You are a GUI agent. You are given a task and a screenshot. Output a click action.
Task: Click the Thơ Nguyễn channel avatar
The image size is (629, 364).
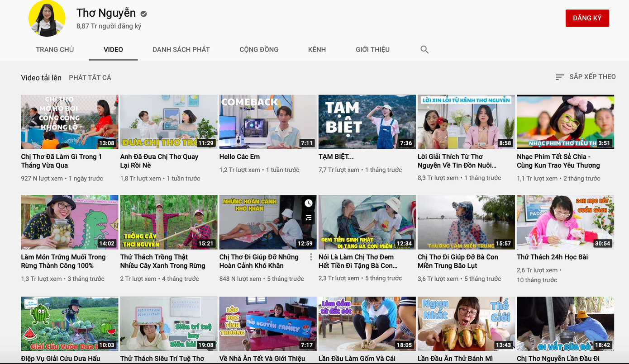[x=47, y=19]
